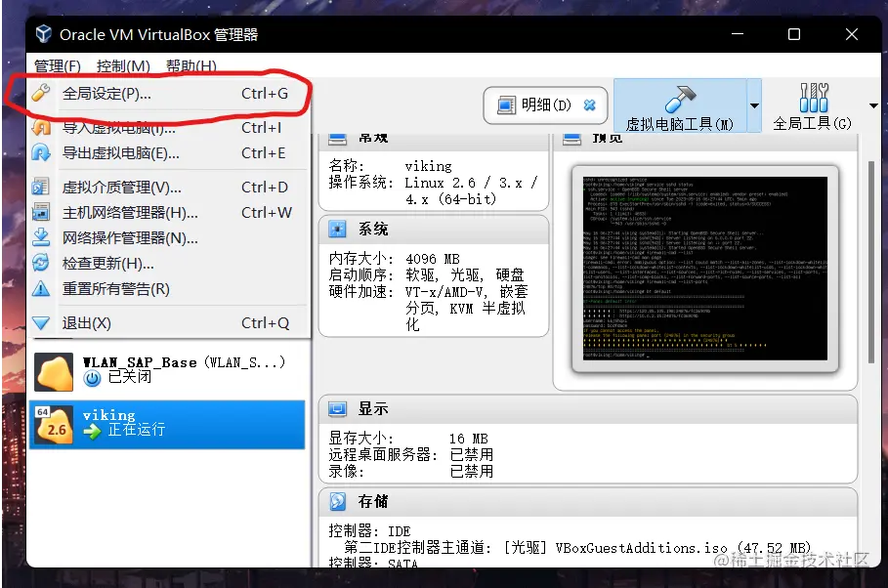Click the powered-off status icon for WLAN_SAP_Base
This screenshot has width=888, height=588.
[92, 378]
